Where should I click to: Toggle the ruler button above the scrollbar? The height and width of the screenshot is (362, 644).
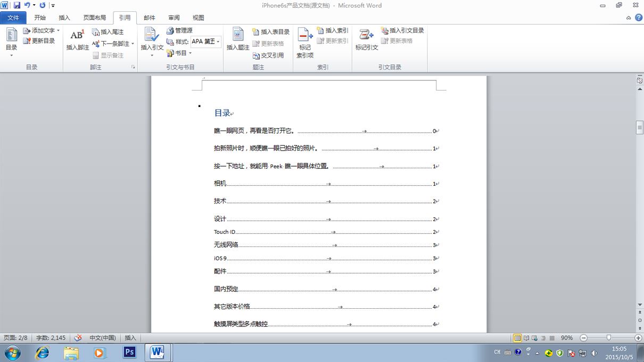pos(640,80)
